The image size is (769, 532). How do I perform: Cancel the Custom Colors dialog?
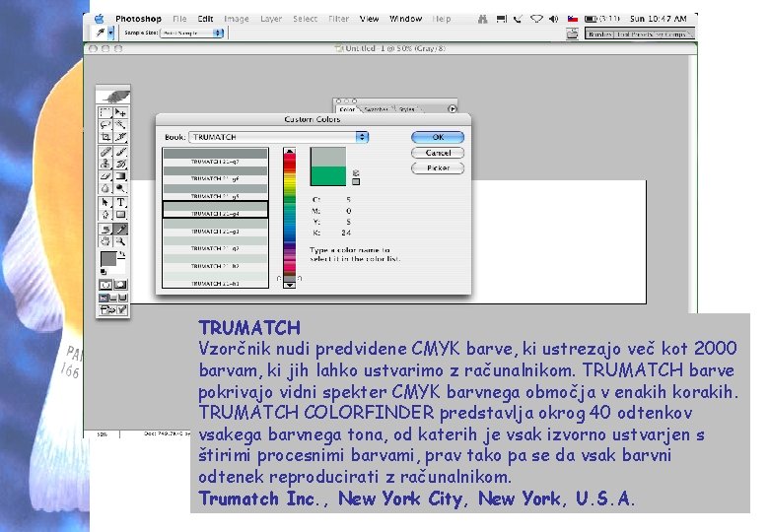click(x=438, y=153)
